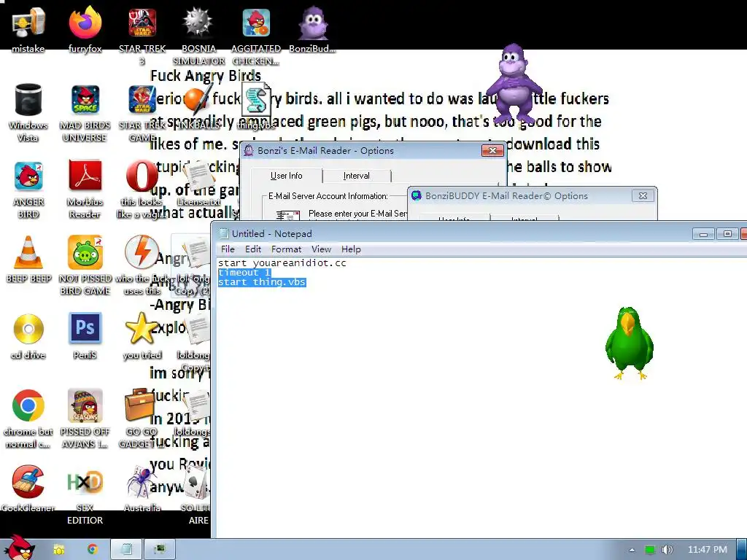Click the purple BonziBuddy gorilla character
The width and height of the screenshot is (747, 560).
click(514, 83)
